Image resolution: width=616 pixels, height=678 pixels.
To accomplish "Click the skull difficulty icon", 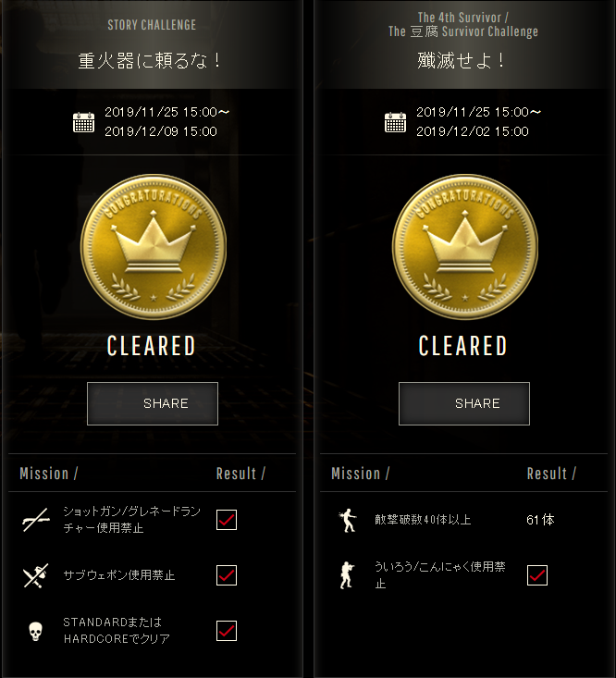I will [x=35, y=632].
